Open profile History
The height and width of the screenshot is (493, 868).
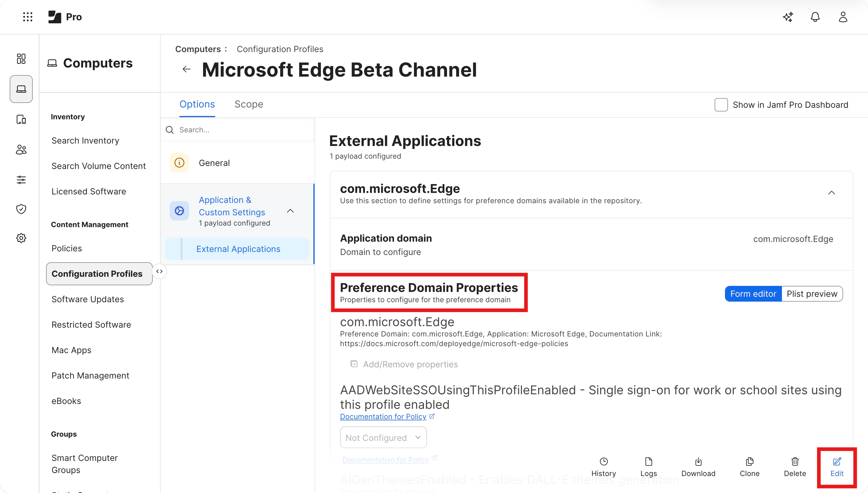click(x=603, y=467)
